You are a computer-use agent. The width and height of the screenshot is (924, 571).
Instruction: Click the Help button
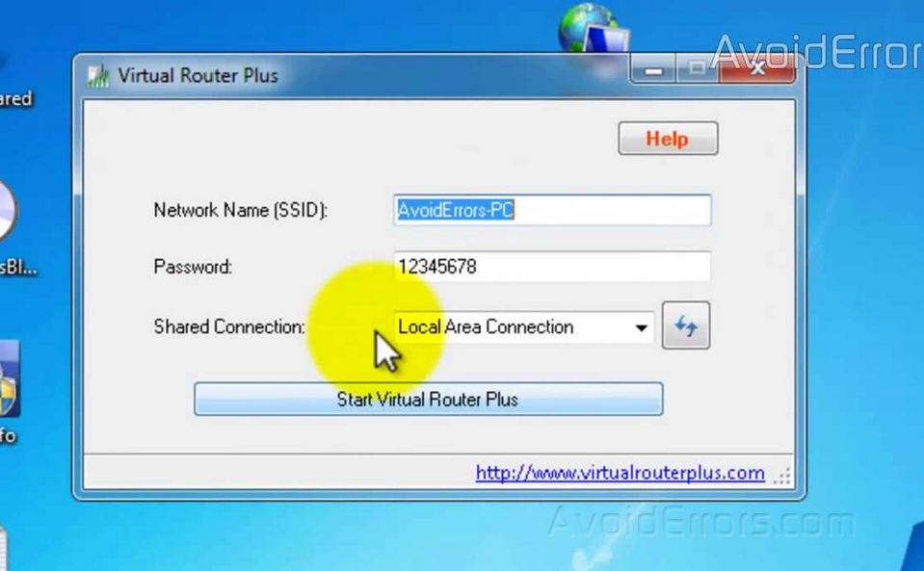667,138
